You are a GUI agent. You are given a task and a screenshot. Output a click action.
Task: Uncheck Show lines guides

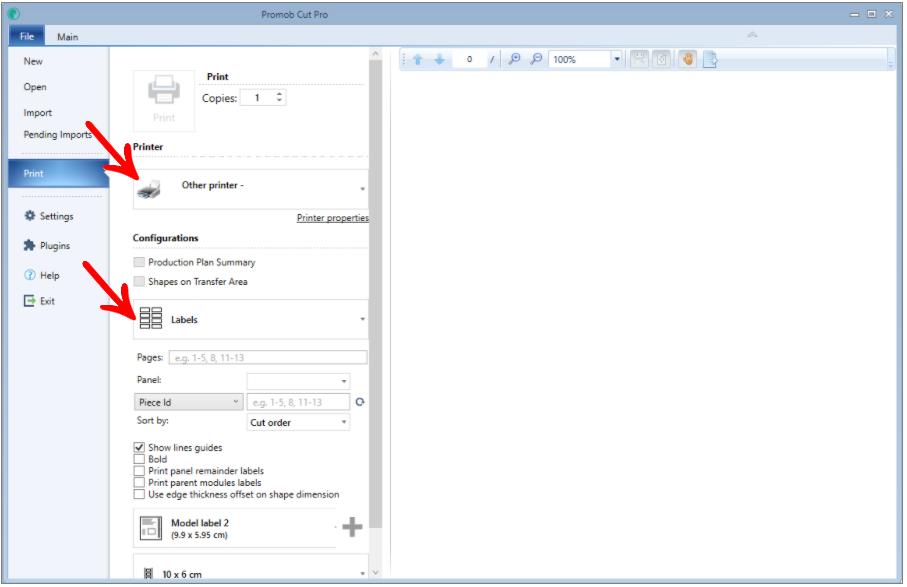[x=139, y=447]
